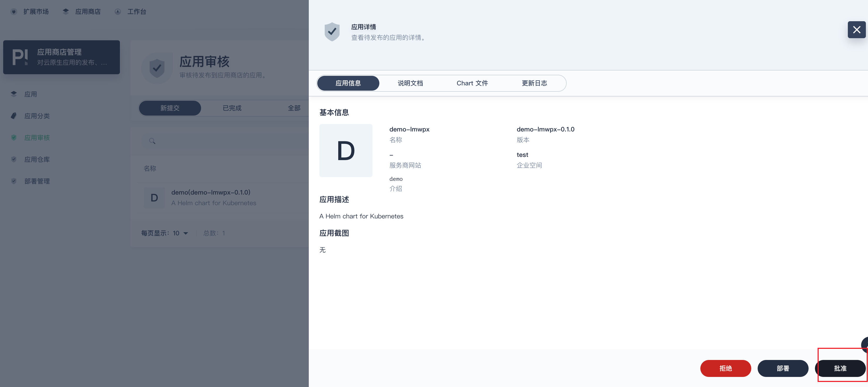Viewport: 868px width, 387px height.
Task: Click the large D app logo
Action: [346, 151]
